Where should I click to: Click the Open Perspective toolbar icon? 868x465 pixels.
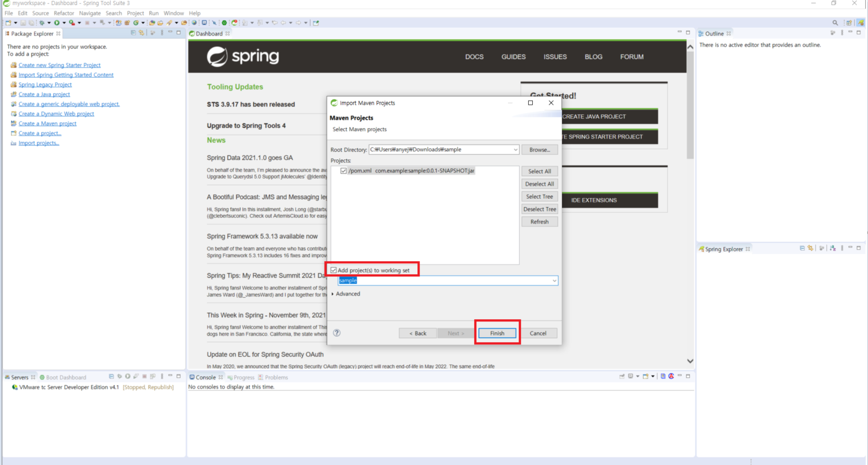pos(849,23)
